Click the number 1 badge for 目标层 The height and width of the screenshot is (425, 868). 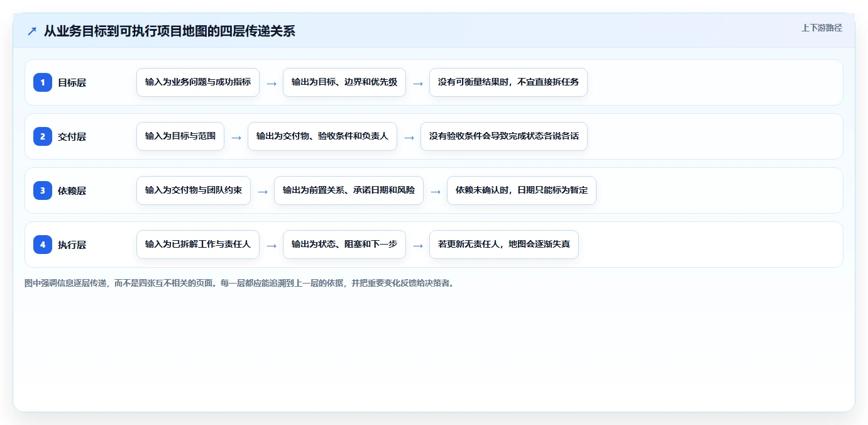[x=43, y=82]
